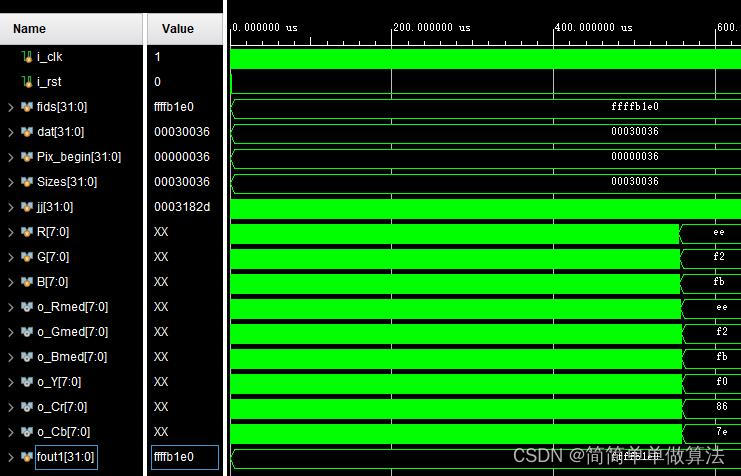Viewport: 741px width, 476px height.
Task: Click the 7e value in o_Cb waveform
Action: click(722, 432)
